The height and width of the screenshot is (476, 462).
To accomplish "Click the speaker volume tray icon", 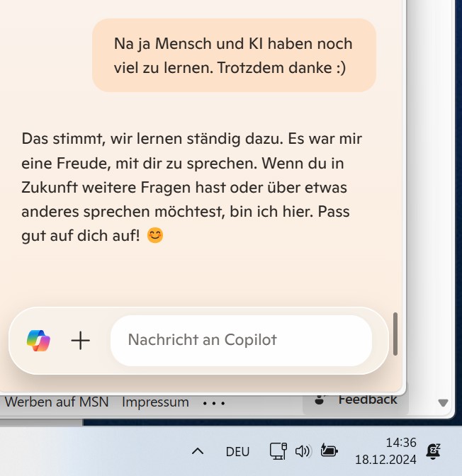I will coord(303,451).
